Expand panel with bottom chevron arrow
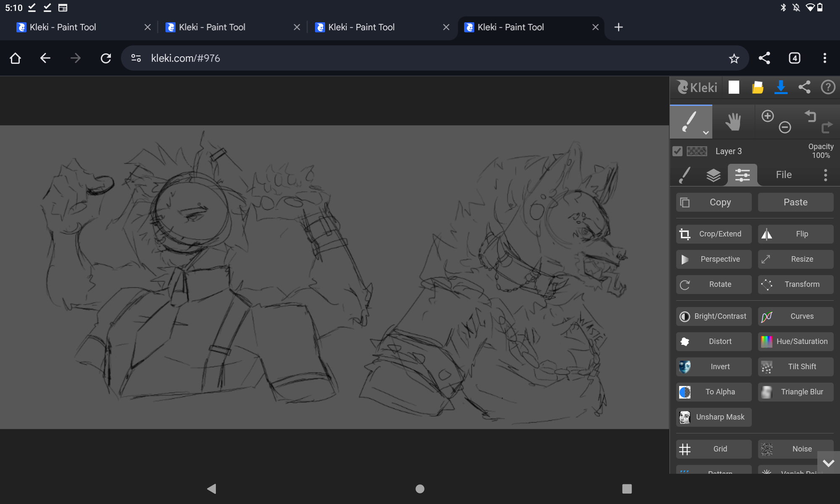This screenshot has width=840, height=504. (828, 463)
